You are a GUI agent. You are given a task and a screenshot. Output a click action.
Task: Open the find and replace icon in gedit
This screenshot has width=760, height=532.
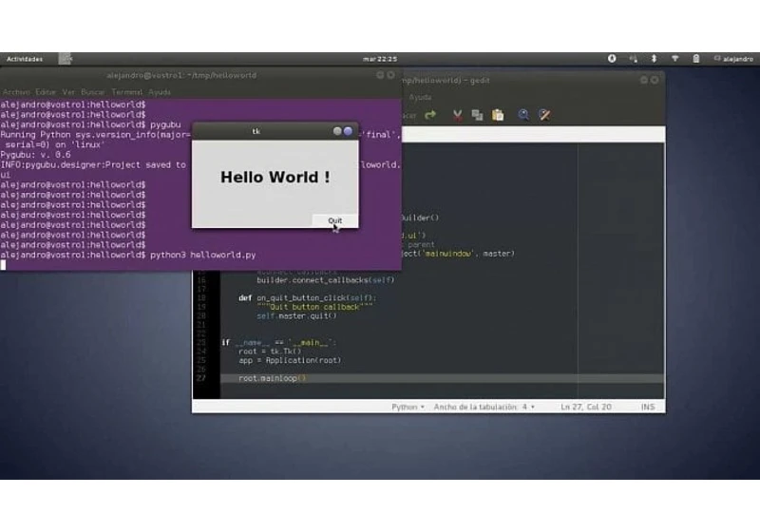pos(544,115)
